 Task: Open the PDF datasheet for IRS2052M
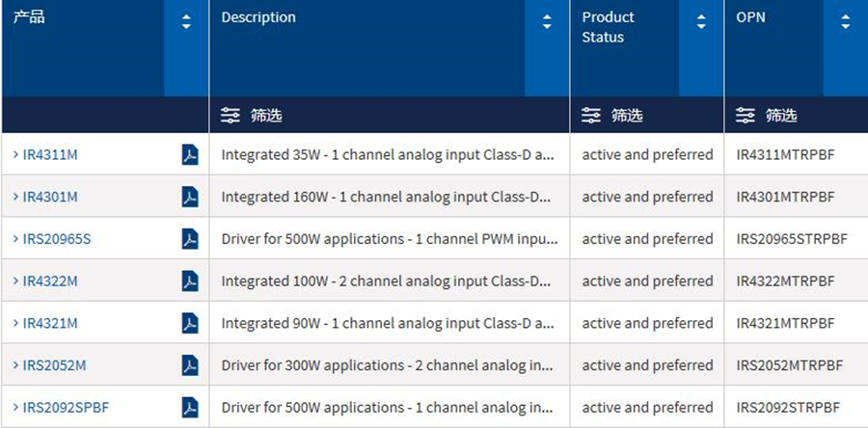(190, 365)
